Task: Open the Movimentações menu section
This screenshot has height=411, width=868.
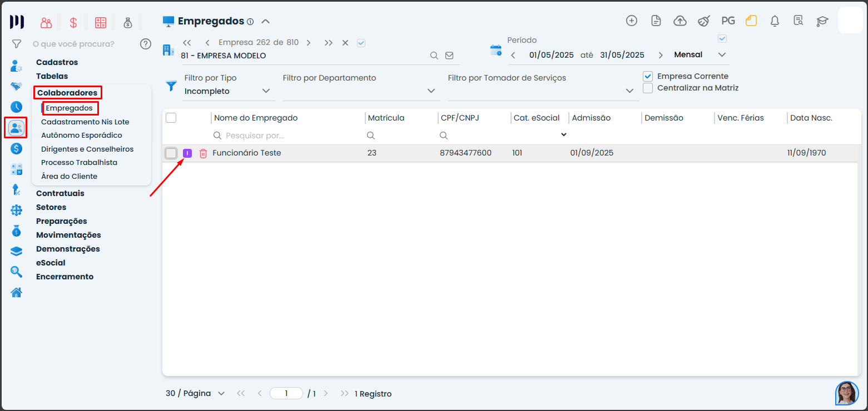Action: pos(68,235)
